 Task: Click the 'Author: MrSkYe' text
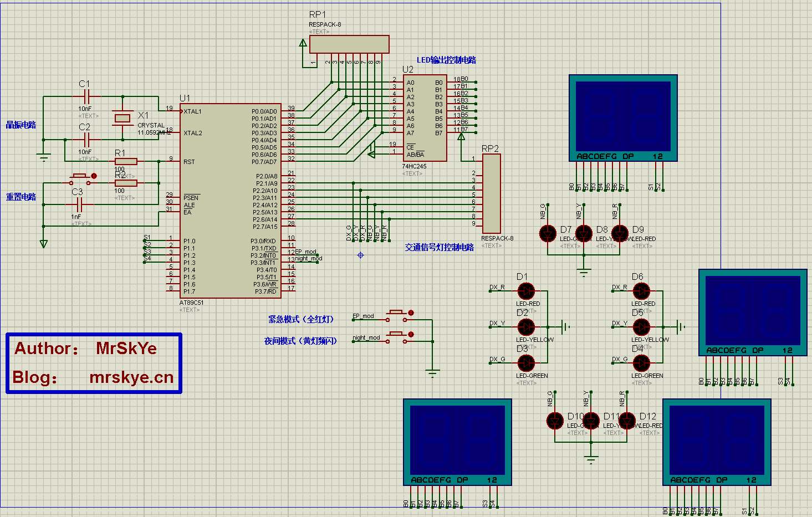click(x=85, y=348)
